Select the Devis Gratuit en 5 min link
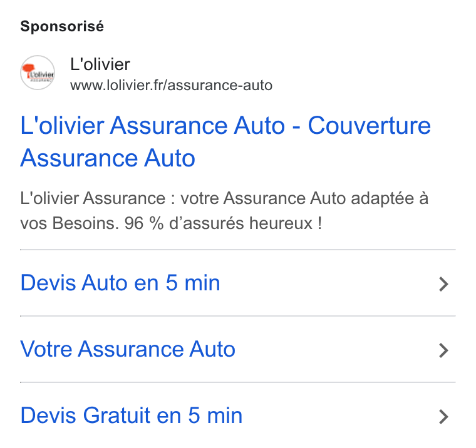476x448 pixels. click(x=132, y=415)
